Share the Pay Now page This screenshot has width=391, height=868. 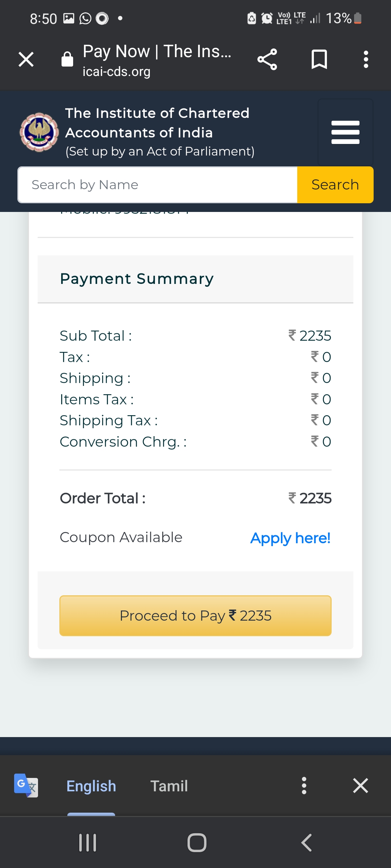[267, 59]
